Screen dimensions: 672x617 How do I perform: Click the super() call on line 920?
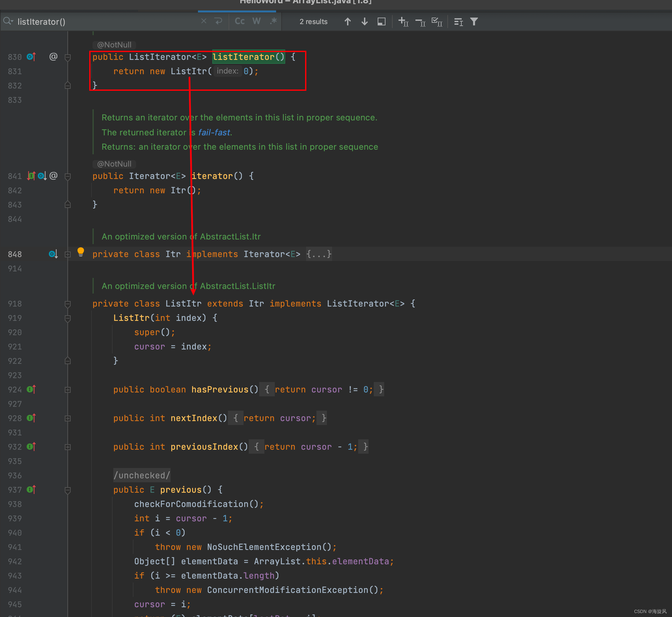click(152, 332)
